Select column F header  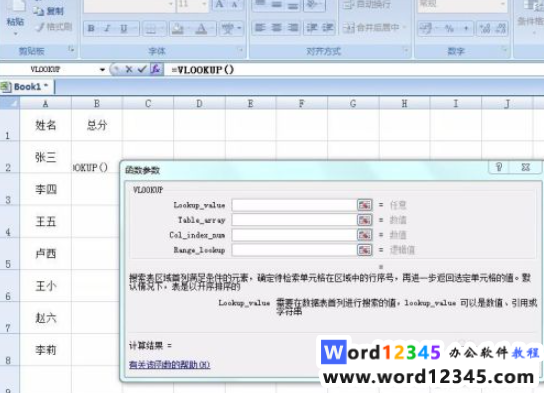pos(301,103)
